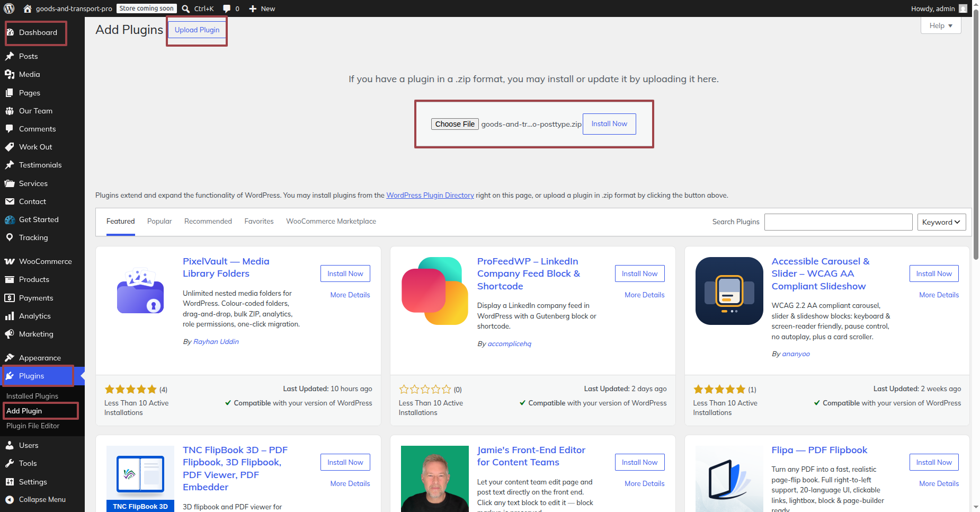980x512 pixels.
Task: Open the Keyword search type dropdown
Action: click(941, 222)
